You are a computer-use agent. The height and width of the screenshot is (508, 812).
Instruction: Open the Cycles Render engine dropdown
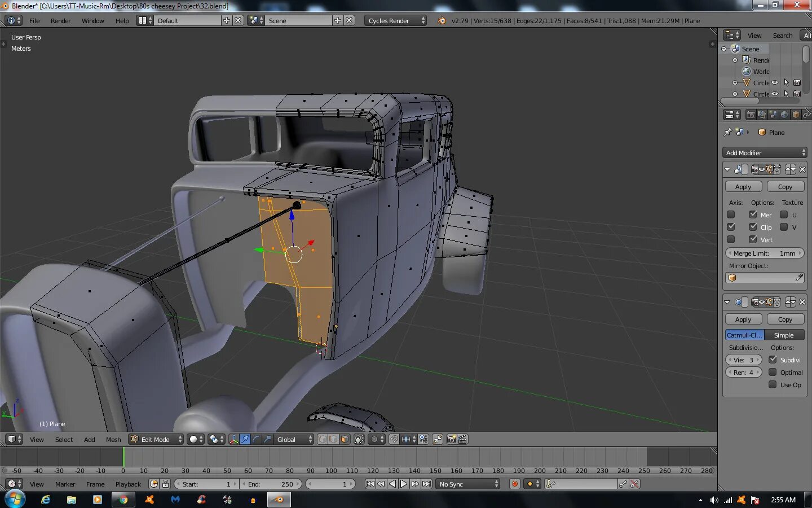(x=395, y=20)
